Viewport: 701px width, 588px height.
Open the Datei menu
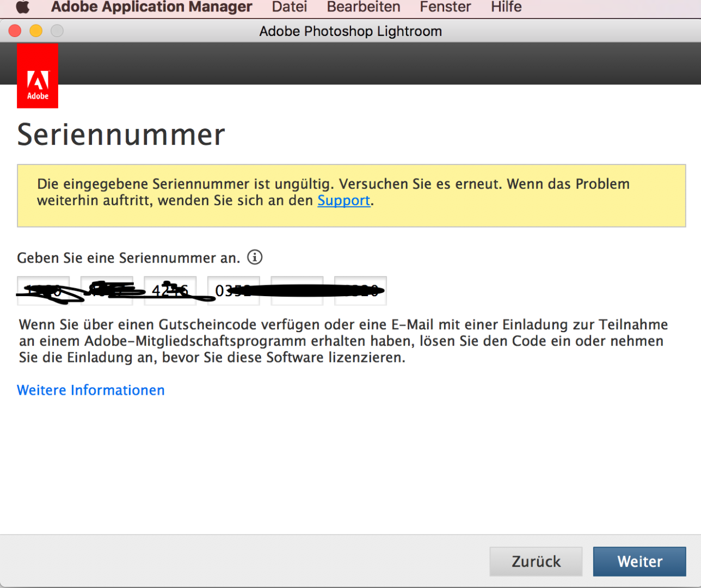(290, 7)
